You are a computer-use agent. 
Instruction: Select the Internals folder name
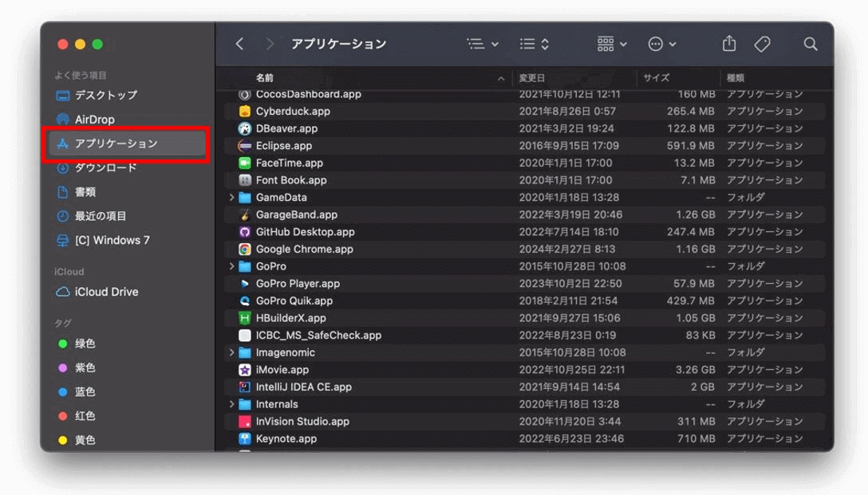277,404
